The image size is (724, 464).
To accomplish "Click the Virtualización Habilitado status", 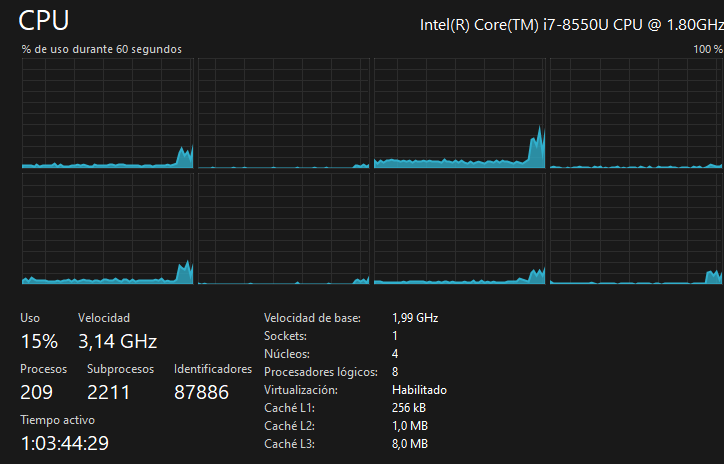I will coord(419,390).
